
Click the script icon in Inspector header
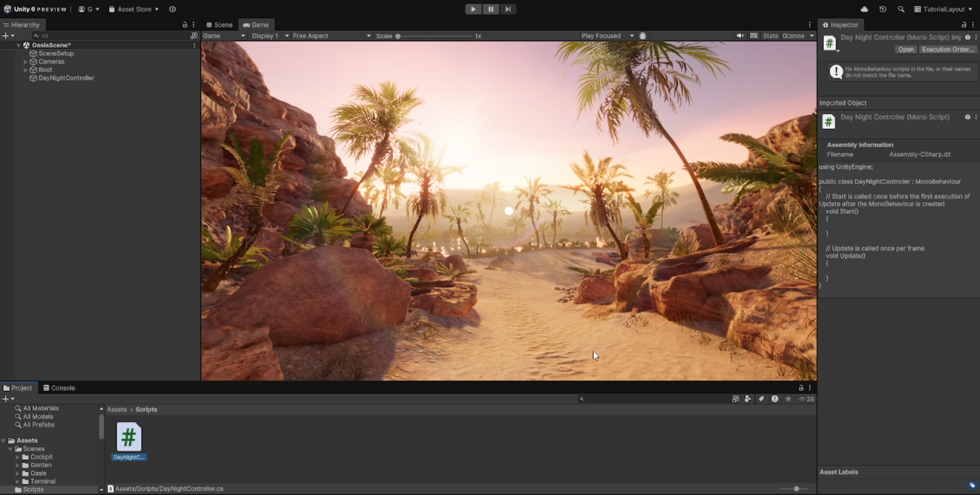(830, 43)
